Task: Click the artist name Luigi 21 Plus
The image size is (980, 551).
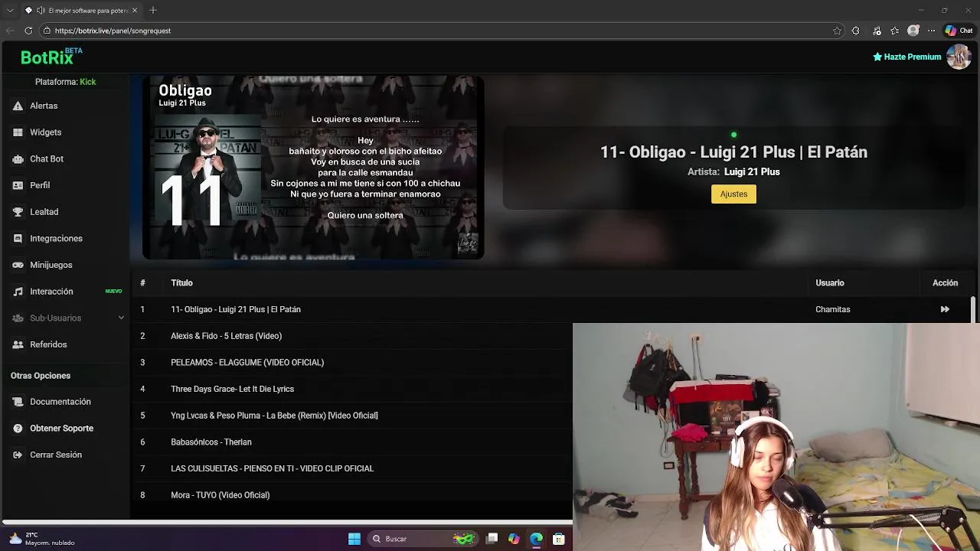Action: pos(752,172)
